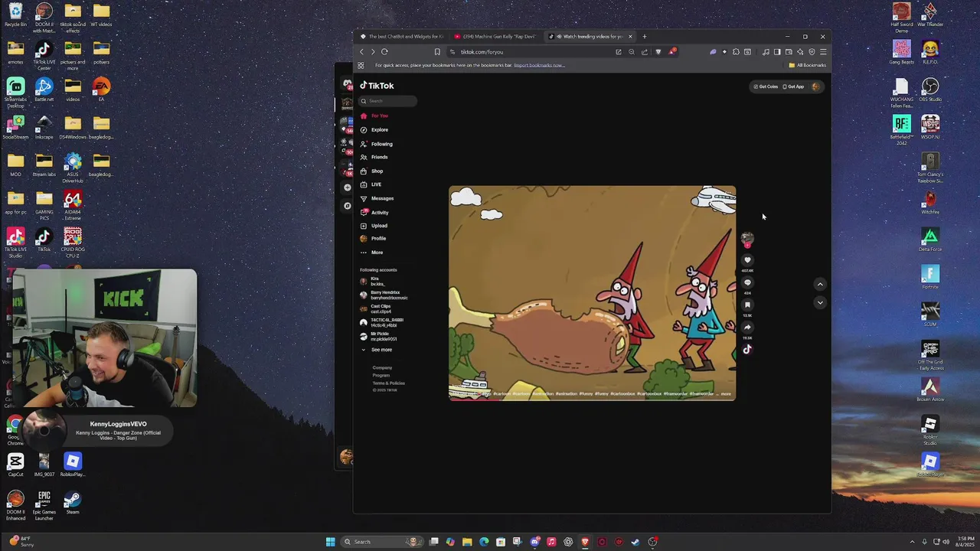
Task: Open Profile via the avatar icon in the sidebar
Action: (x=364, y=239)
